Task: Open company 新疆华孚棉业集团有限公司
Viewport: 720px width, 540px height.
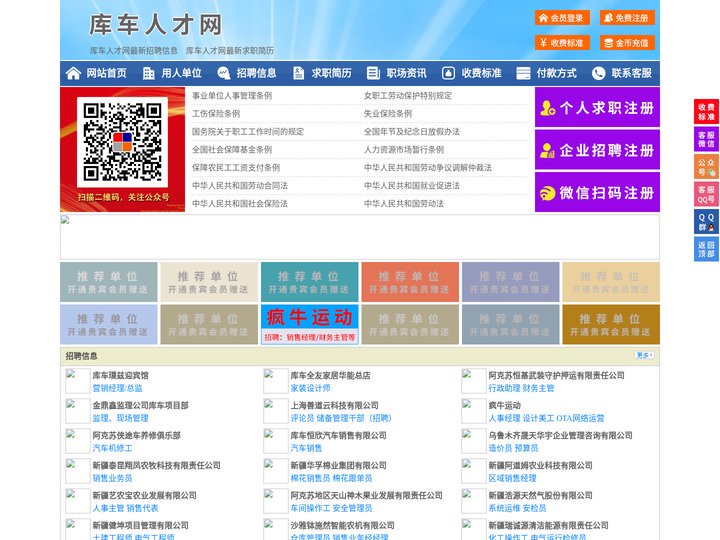Action: click(338, 465)
